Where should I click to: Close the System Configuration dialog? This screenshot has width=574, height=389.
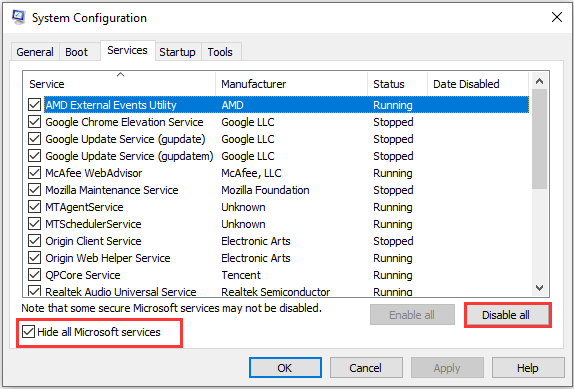[557, 17]
